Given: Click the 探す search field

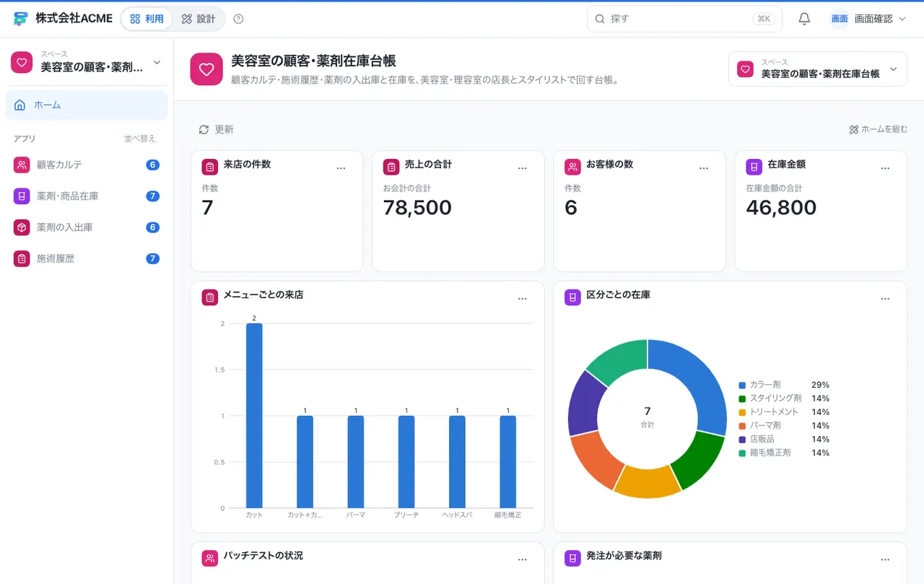Looking at the screenshot, I should [684, 19].
